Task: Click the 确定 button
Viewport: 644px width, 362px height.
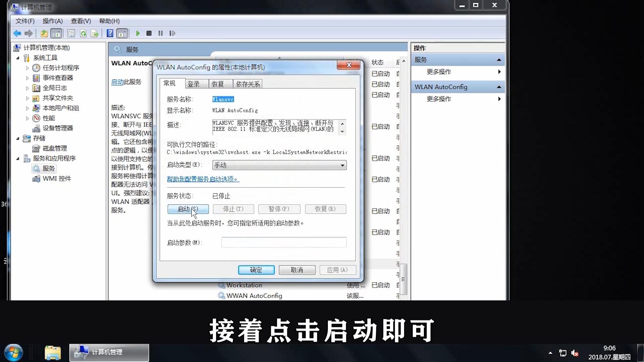Action: pyautogui.click(x=256, y=270)
